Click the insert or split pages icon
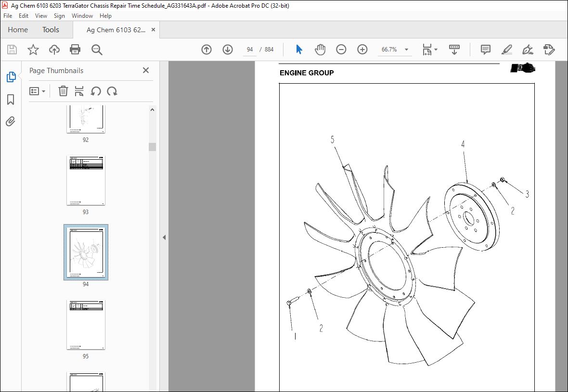 (79, 91)
